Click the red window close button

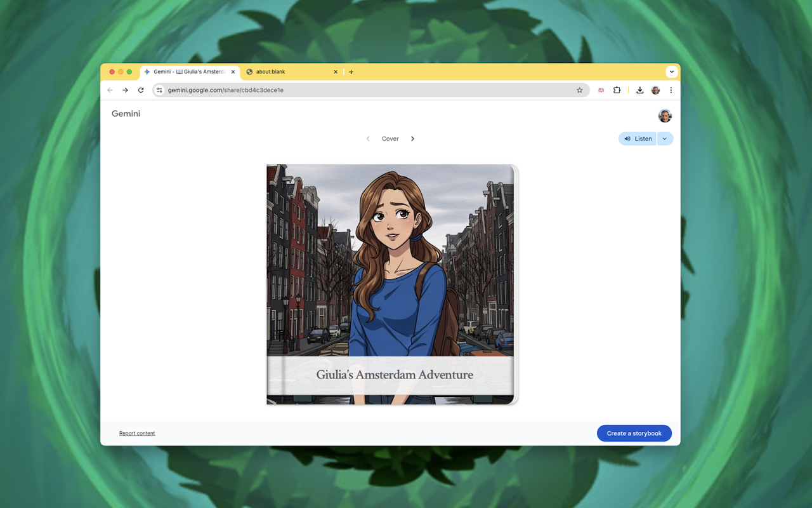[112, 72]
